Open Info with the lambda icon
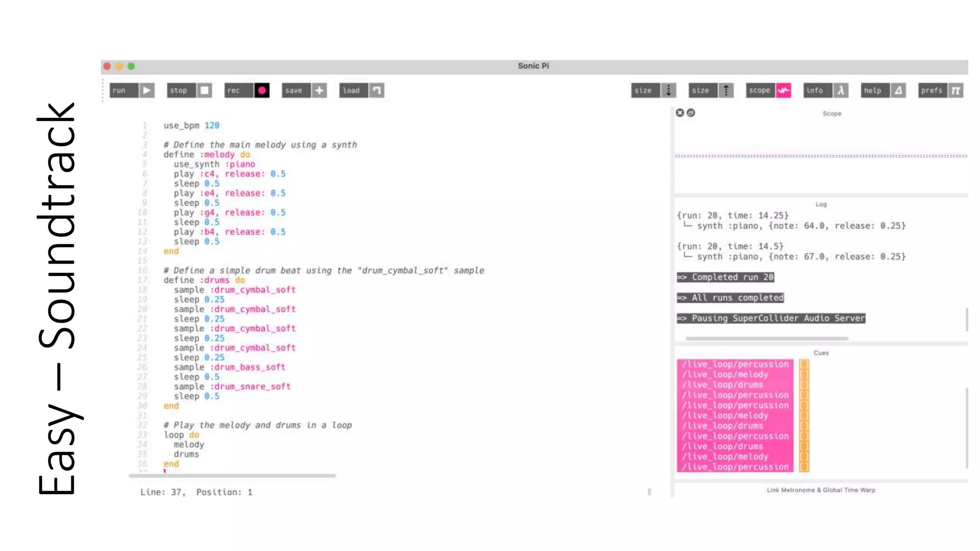Screen dimensions: 980x551 (x=841, y=90)
